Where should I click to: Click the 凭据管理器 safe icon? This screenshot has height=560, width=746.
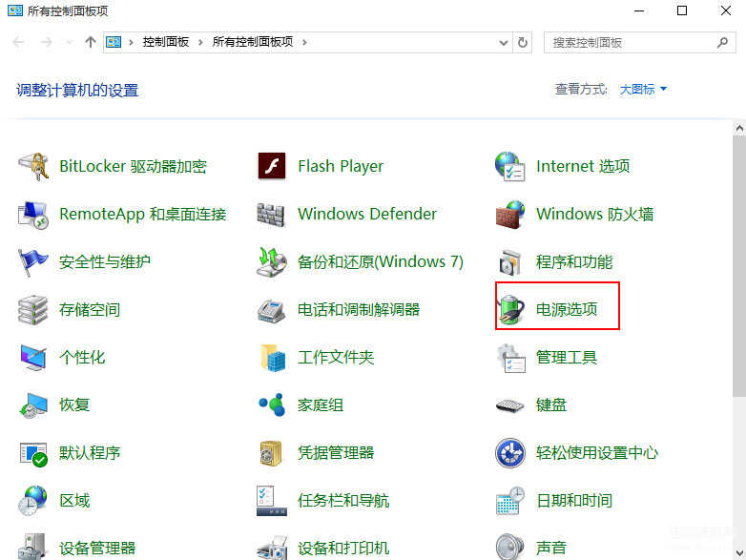(271, 453)
